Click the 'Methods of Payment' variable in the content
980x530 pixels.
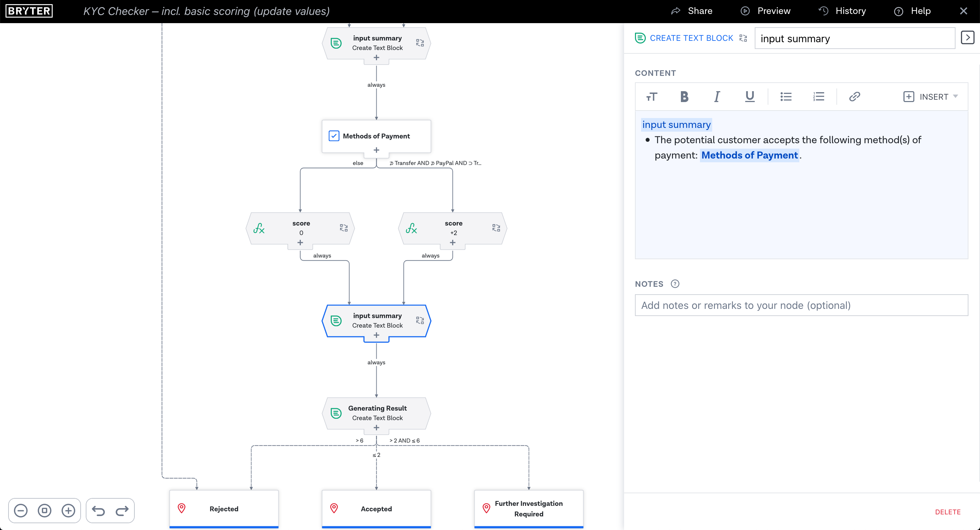point(749,155)
